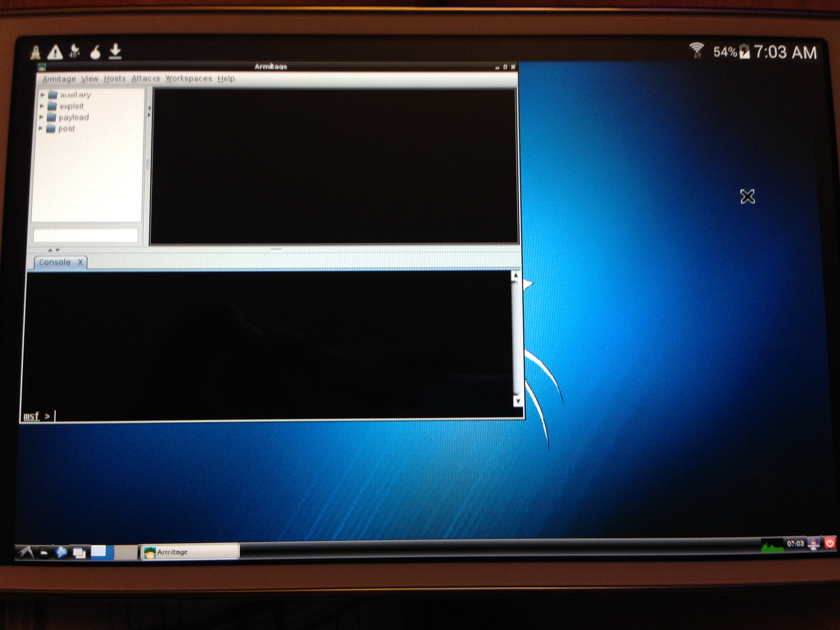Click the module search field below the tree
The image size is (840, 630).
click(x=86, y=235)
